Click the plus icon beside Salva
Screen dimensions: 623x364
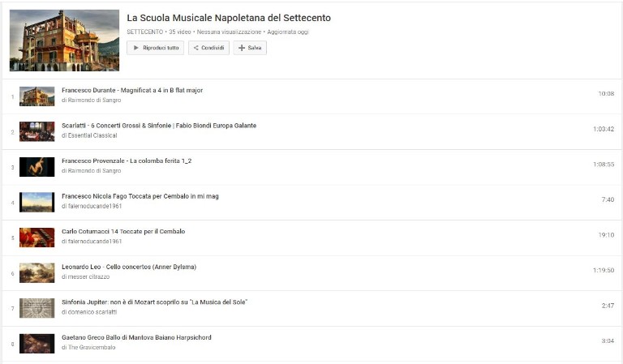pyautogui.click(x=241, y=48)
